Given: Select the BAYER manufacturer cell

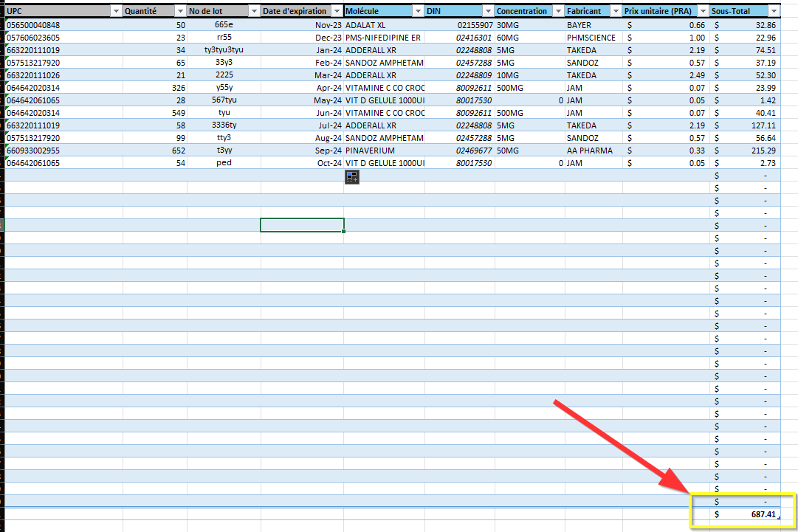Looking at the screenshot, I should point(594,25).
